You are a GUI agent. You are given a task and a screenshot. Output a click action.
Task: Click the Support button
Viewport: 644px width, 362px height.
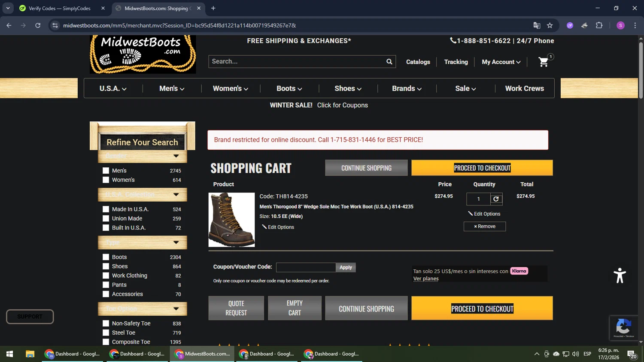(x=30, y=317)
